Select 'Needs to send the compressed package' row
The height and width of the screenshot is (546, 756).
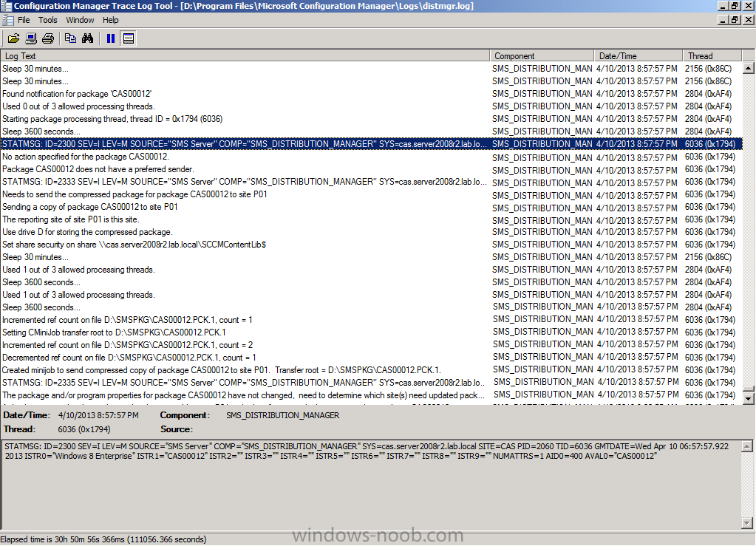point(371,194)
